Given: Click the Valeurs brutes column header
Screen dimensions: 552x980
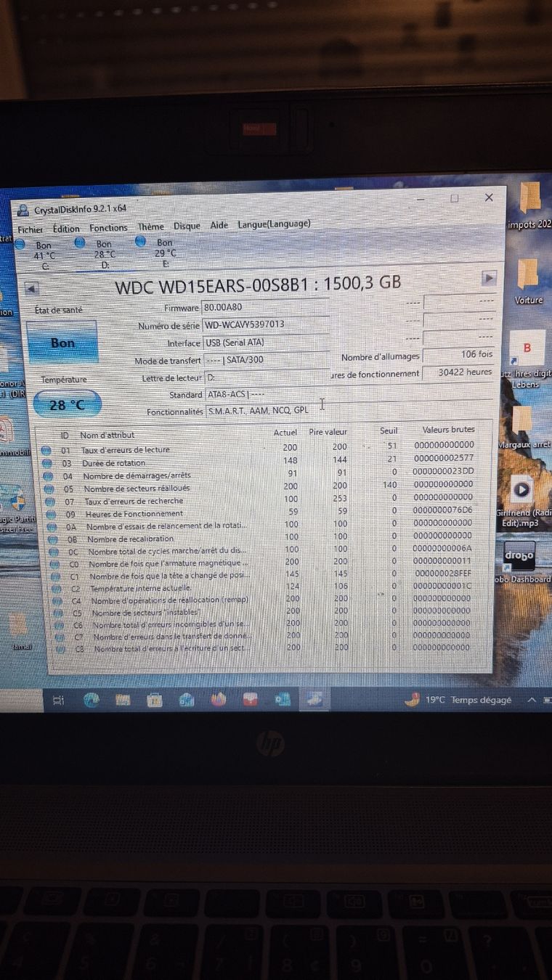Looking at the screenshot, I should pos(448,430).
